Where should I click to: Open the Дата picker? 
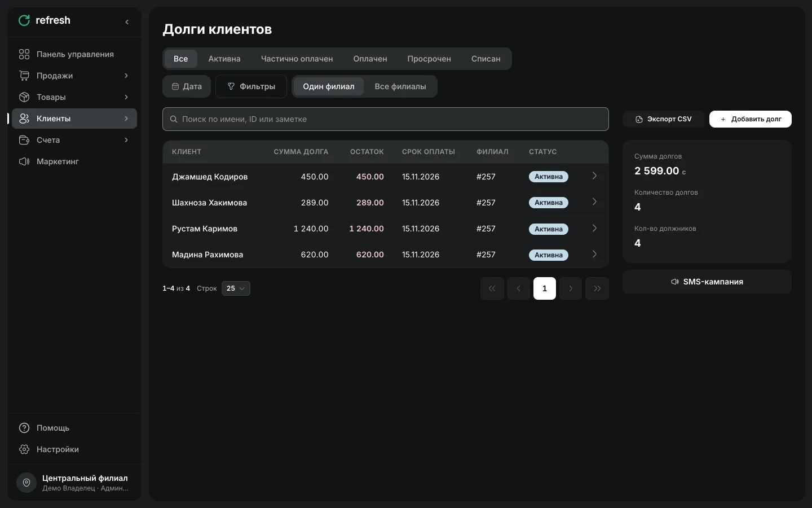pos(187,86)
